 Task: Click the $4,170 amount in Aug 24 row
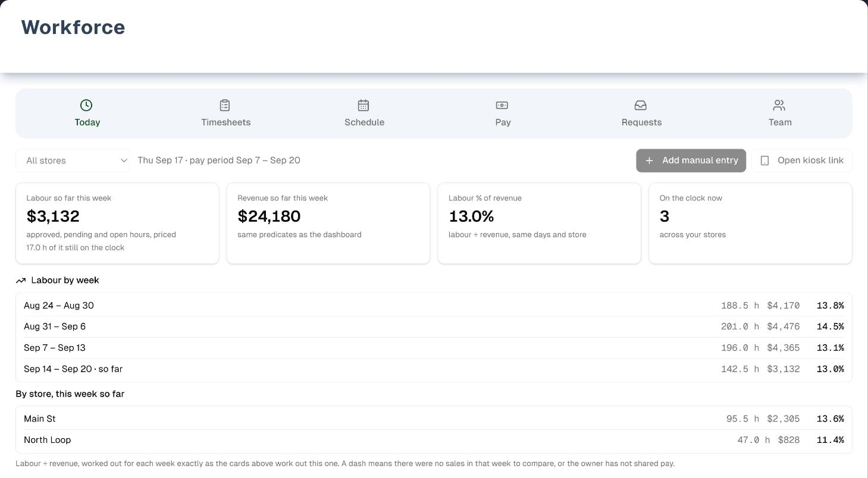(783, 306)
